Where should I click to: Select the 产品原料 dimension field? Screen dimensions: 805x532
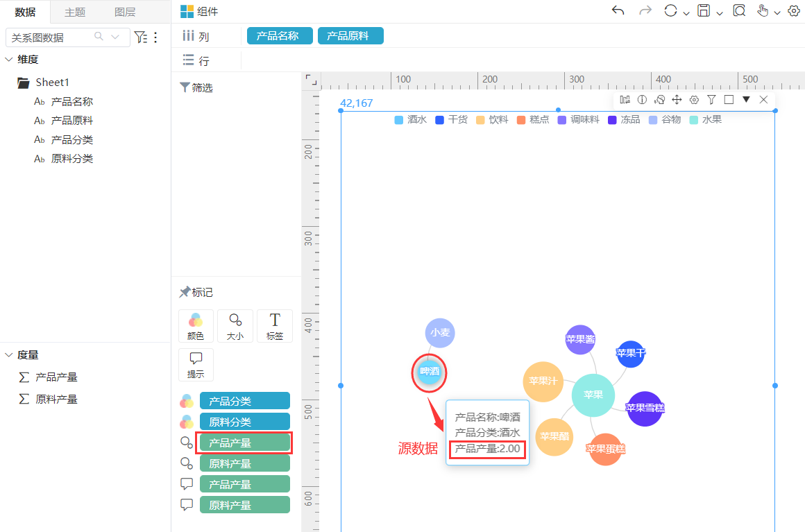click(x=64, y=121)
